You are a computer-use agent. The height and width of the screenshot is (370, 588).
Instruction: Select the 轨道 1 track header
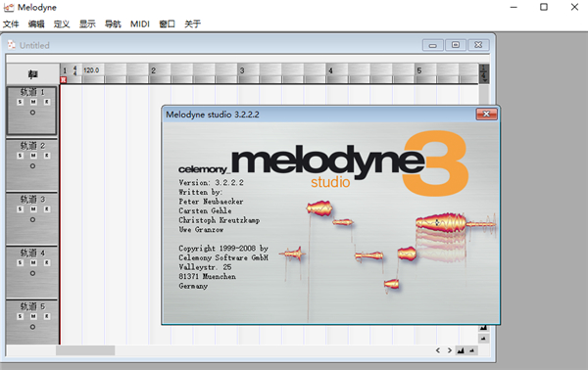(32, 111)
